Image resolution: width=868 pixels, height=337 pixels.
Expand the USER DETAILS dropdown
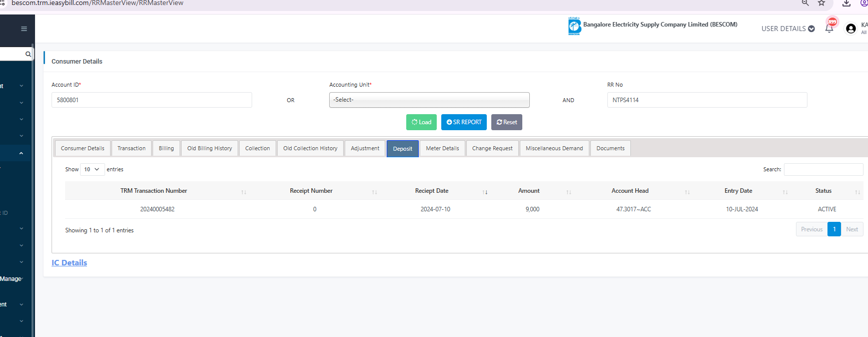tap(787, 29)
